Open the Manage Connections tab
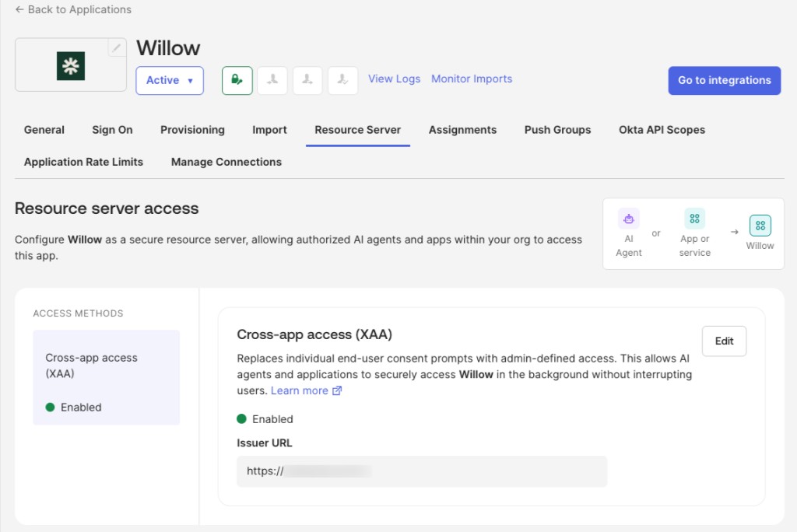This screenshot has width=797, height=532. (x=226, y=162)
